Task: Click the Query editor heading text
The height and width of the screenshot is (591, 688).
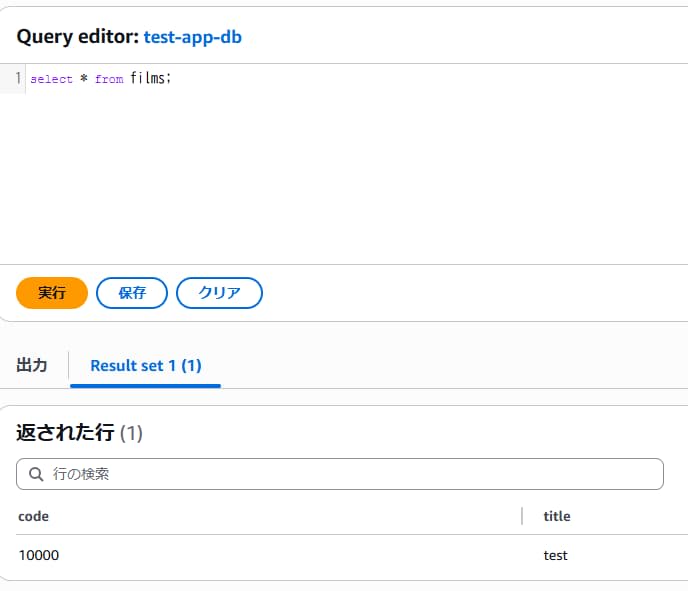Action: coord(76,37)
